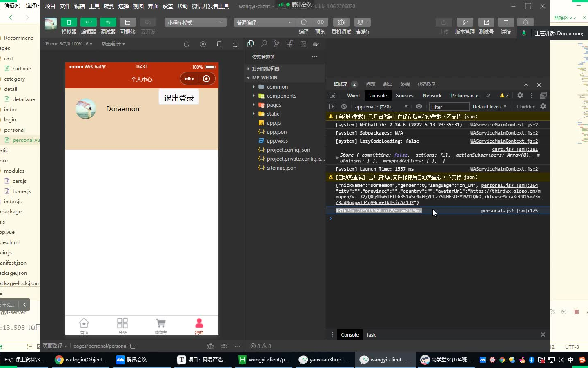Open the iPhone 6/7/8 device dropdown
Image resolution: width=588 pixels, height=368 pixels.
tap(68, 44)
